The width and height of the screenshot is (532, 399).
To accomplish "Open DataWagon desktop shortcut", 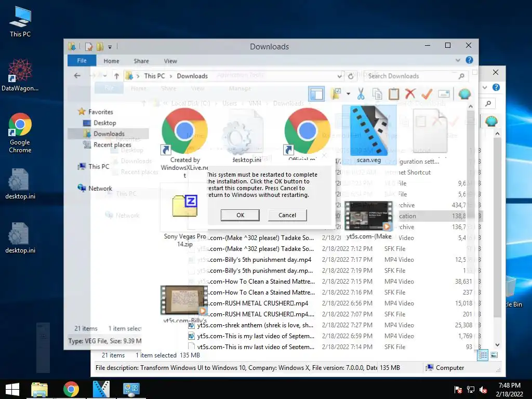I will click(x=20, y=75).
